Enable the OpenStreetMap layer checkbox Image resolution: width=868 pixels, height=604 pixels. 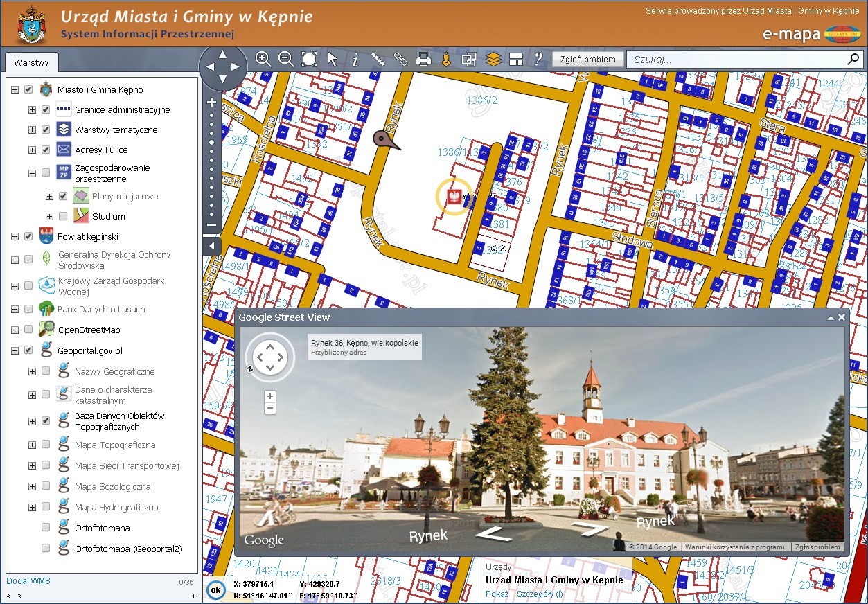coord(28,330)
